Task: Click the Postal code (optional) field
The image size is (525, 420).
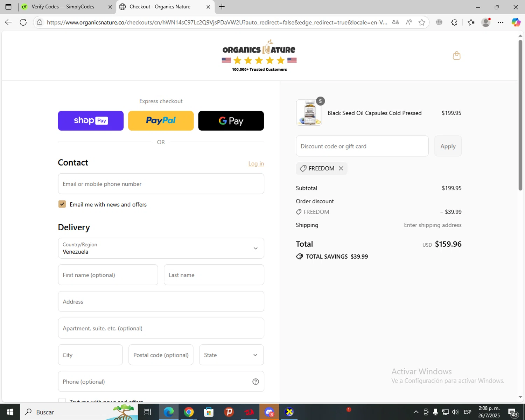Action: (x=161, y=355)
